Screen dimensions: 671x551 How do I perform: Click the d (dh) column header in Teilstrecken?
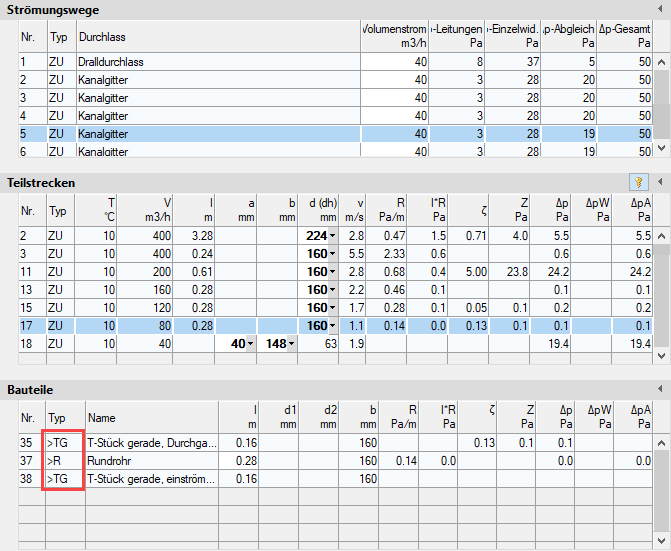pos(318,210)
